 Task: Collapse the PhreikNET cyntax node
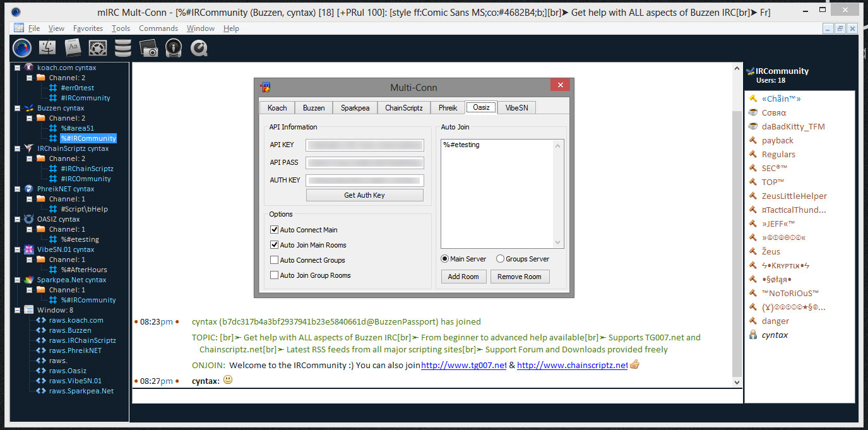[17, 189]
